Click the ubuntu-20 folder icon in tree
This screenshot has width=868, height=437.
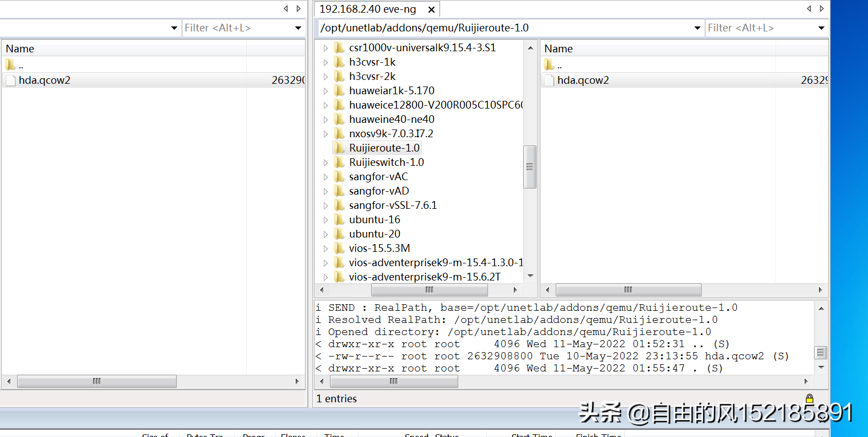coord(339,234)
